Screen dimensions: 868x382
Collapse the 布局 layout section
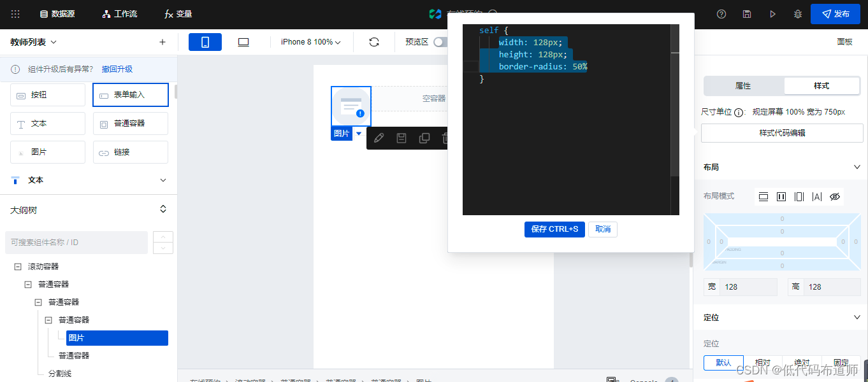point(857,167)
